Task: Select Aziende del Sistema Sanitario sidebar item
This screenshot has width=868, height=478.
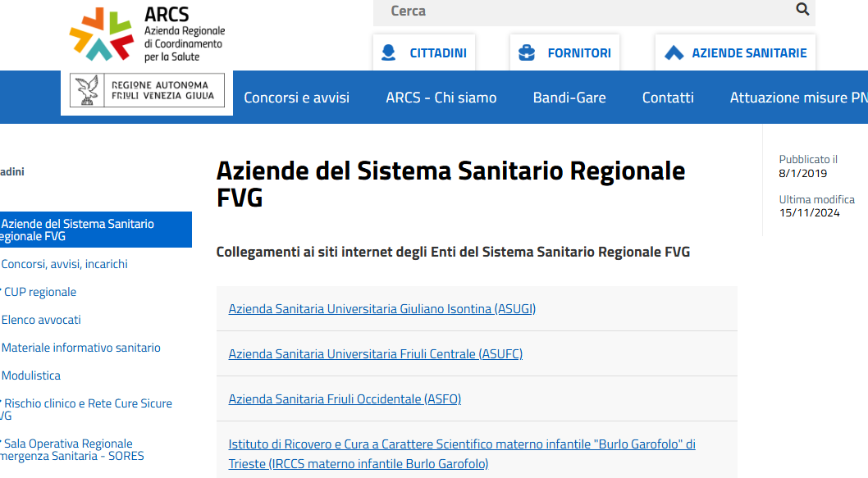Action: [96, 230]
